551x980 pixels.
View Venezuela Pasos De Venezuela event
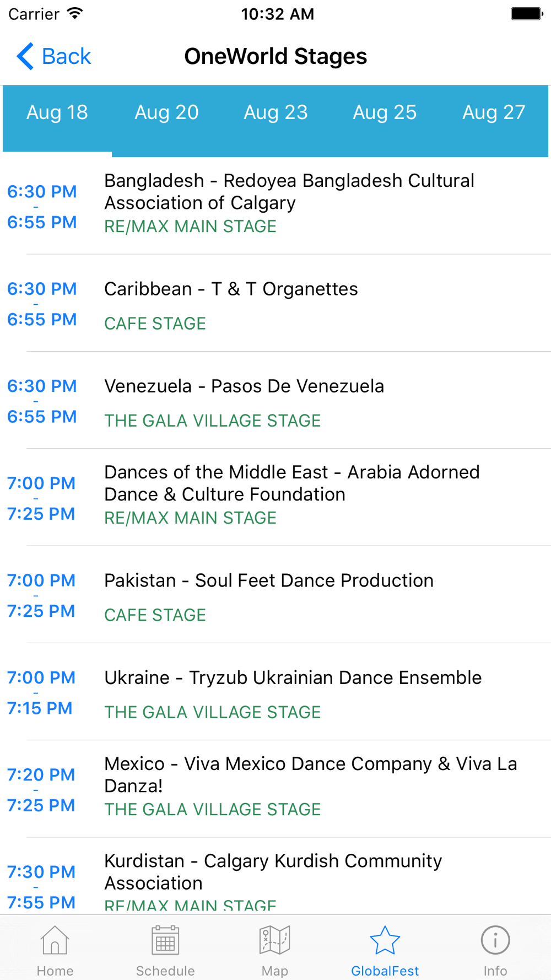275,400
